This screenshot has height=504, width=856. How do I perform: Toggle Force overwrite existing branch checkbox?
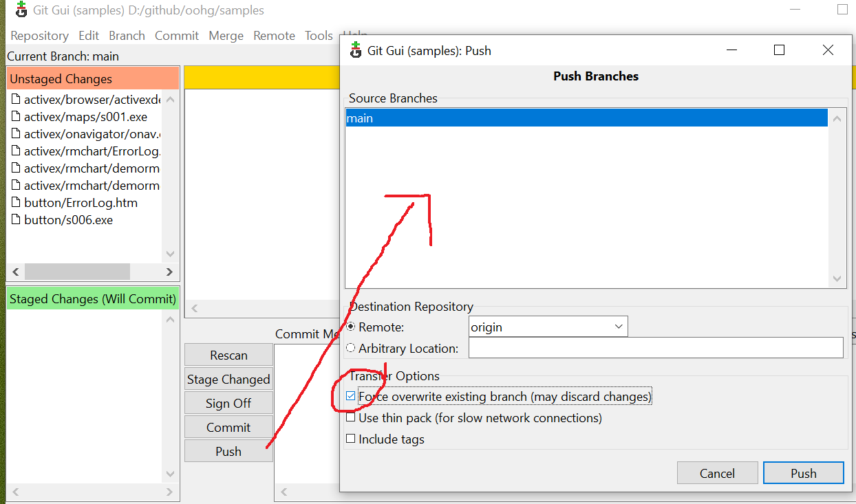pyautogui.click(x=351, y=397)
